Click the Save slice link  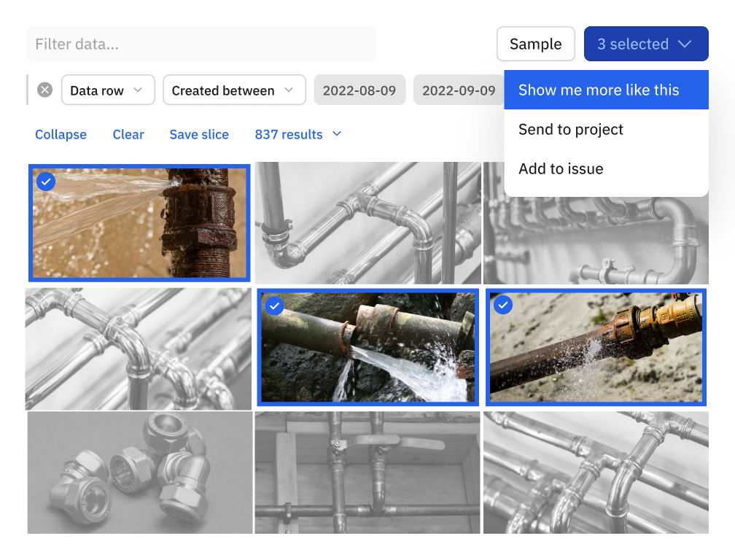(x=199, y=134)
